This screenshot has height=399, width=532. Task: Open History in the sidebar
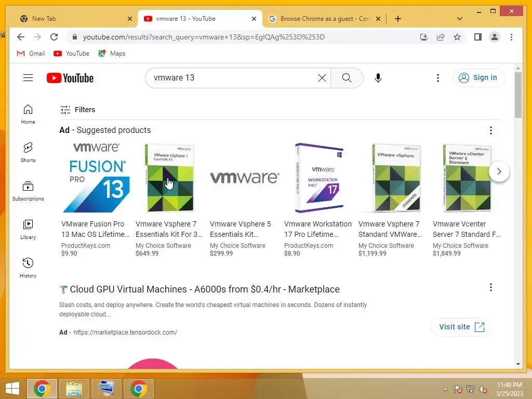(x=28, y=268)
